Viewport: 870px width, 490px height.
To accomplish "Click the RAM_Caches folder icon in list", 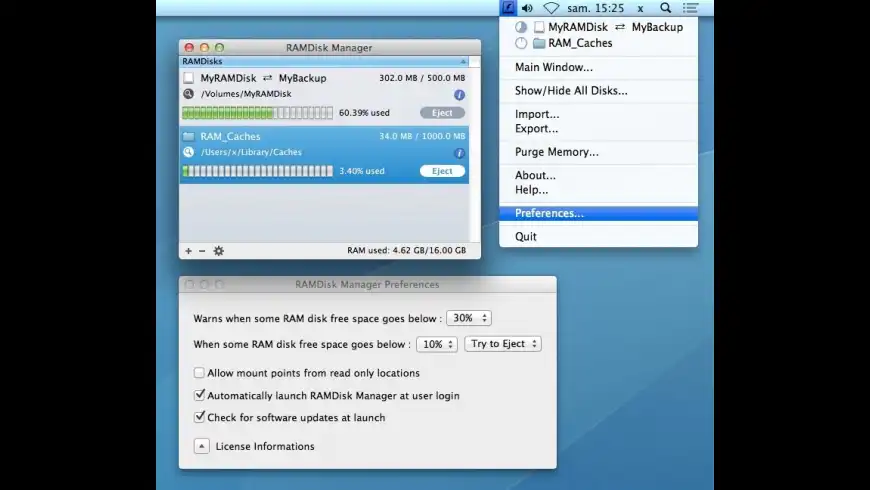I will point(189,136).
